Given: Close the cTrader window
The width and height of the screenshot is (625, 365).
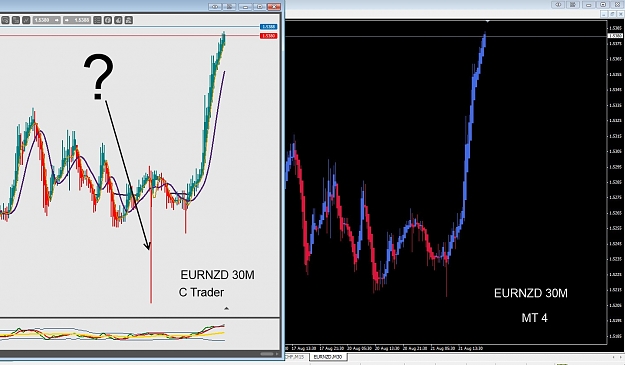Looking at the screenshot, I should [x=274, y=7].
